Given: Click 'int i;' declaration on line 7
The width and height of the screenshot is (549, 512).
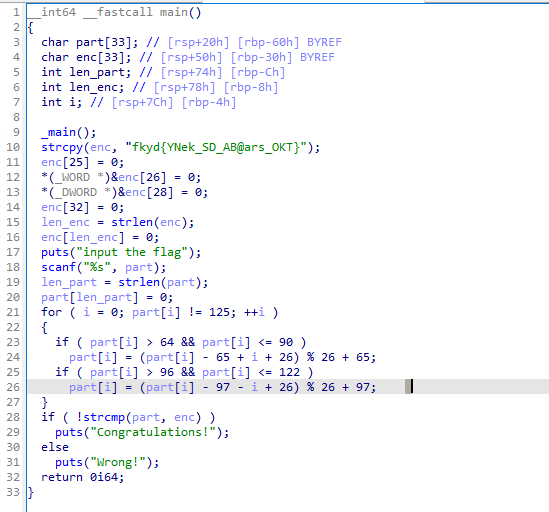Looking at the screenshot, I should tap(62, 102).
